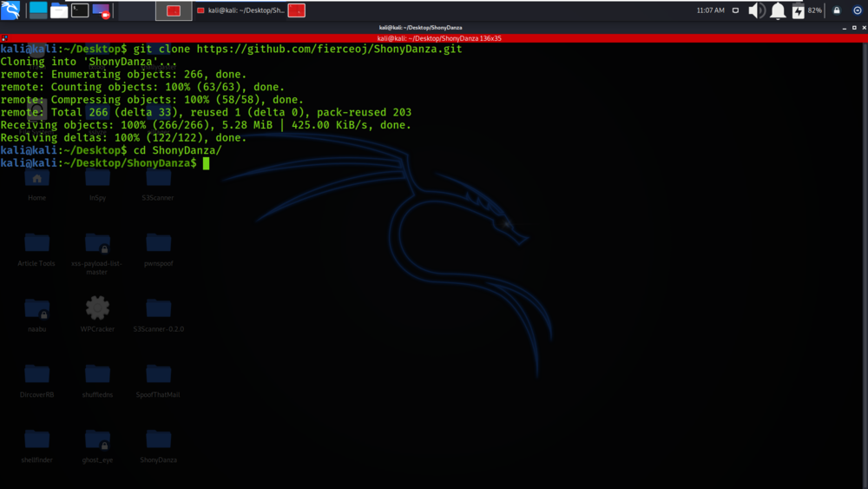Screen dimensions: 868x489
Task: Lock the screen with the padlock icon
Action: (837, 10)
